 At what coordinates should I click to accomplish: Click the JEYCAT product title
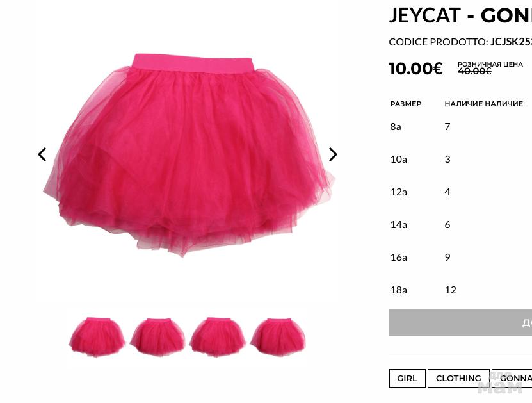(460, 15)
